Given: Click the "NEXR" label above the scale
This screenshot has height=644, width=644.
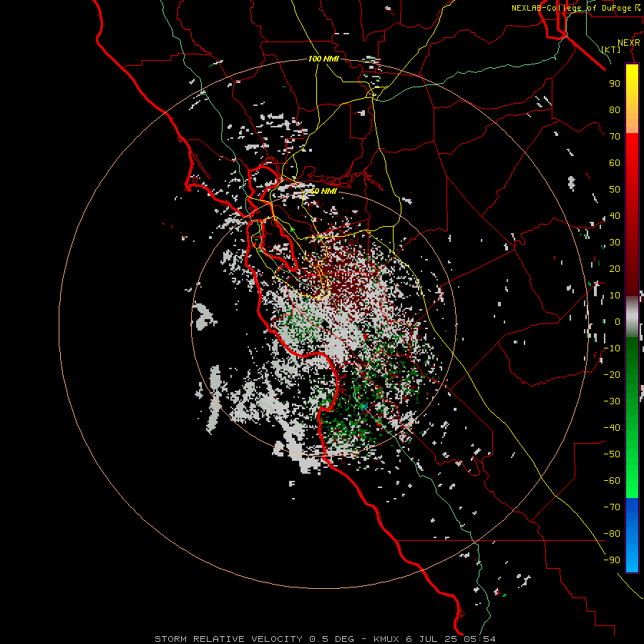Looking at the screenshot, I should click(x=629, y=43).
